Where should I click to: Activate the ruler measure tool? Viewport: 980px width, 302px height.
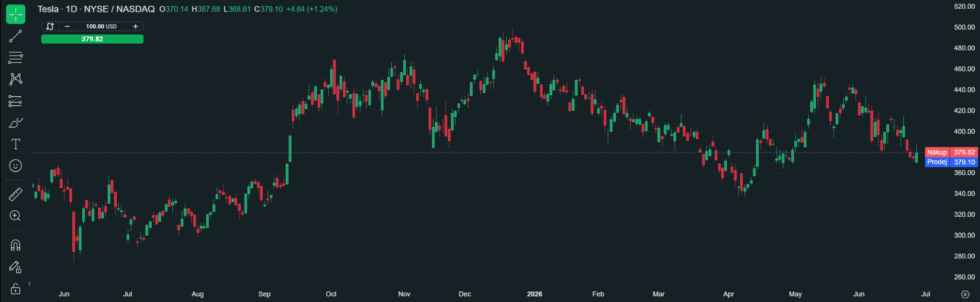pos(15,194)
